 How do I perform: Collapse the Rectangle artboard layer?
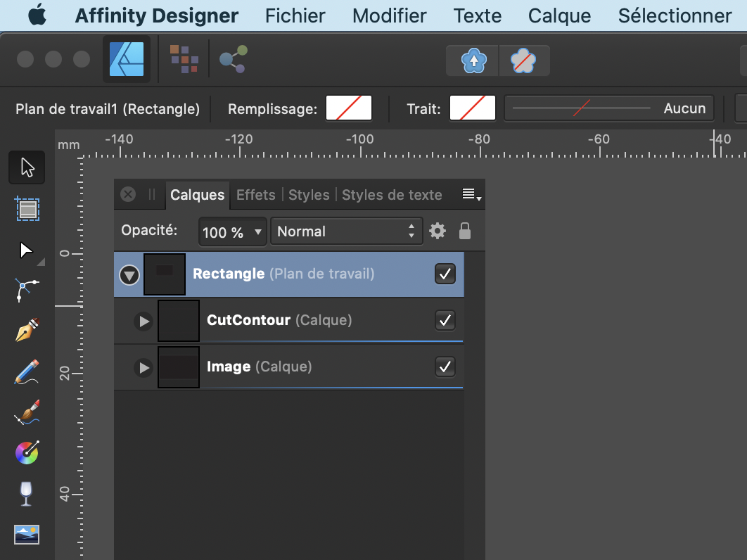coord(129,275)
